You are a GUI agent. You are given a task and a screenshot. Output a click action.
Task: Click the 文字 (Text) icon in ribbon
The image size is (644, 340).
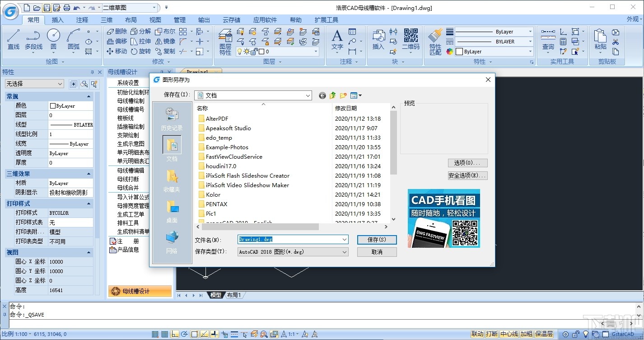336,36
